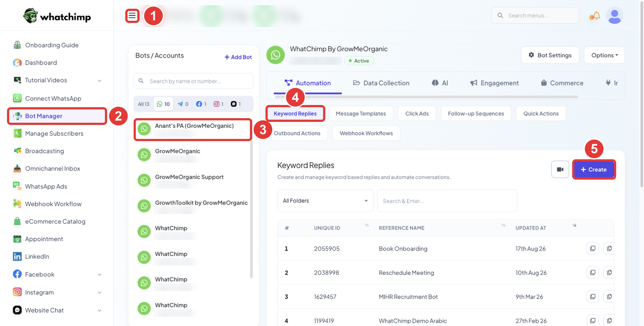Click the video tutorial camera button
Viewport: 644px width, 326px height.
point(560,170)
